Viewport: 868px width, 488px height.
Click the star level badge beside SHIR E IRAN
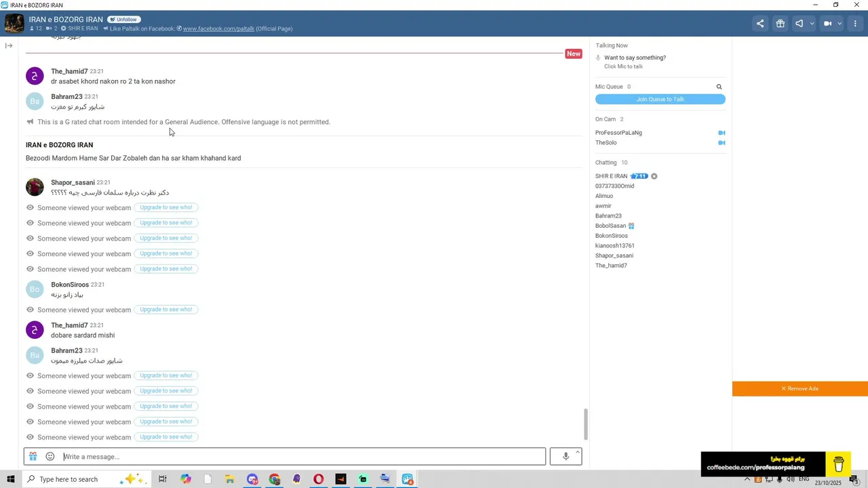(639, 176)
